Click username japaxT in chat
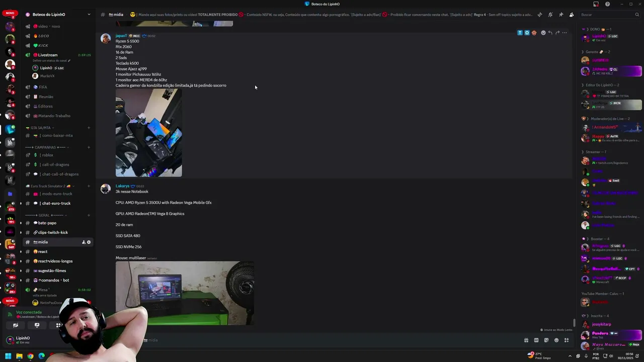644x362 pixels. (x=121, y=36)
